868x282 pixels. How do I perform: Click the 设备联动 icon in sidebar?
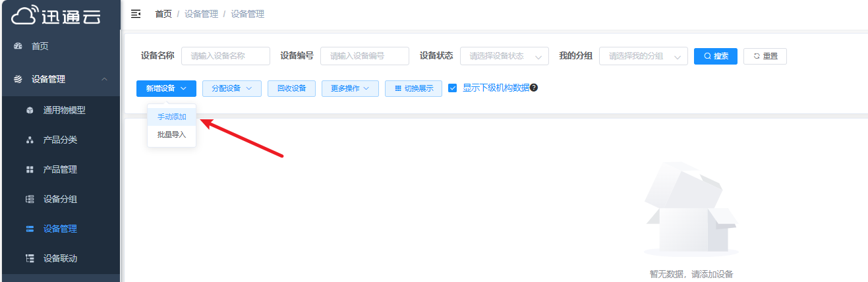point(30,258)
